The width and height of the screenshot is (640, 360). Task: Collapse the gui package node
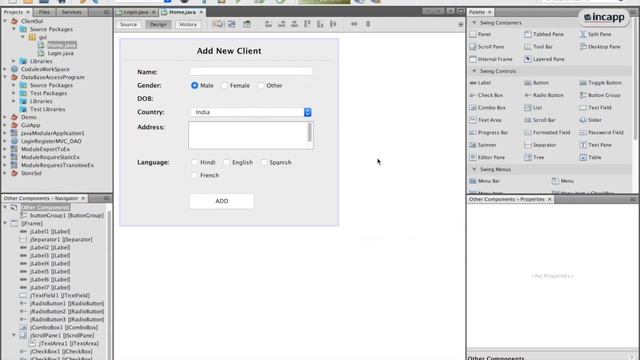pos(23,37)
